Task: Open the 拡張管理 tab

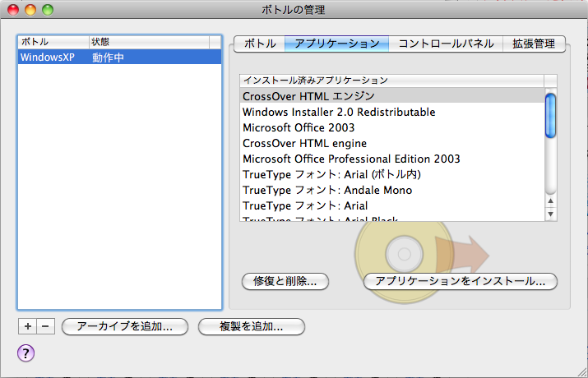Action: click(534, 44)
